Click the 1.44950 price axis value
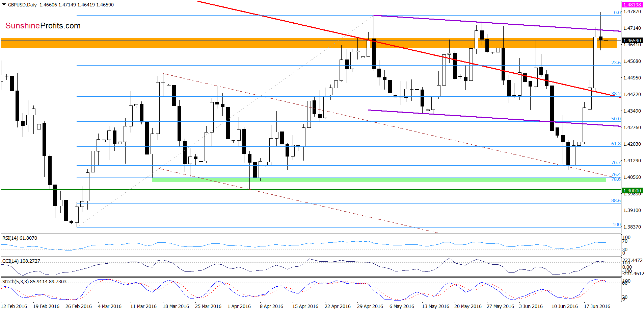The height and width of the screenshot is (311, 644). (632, 78)
